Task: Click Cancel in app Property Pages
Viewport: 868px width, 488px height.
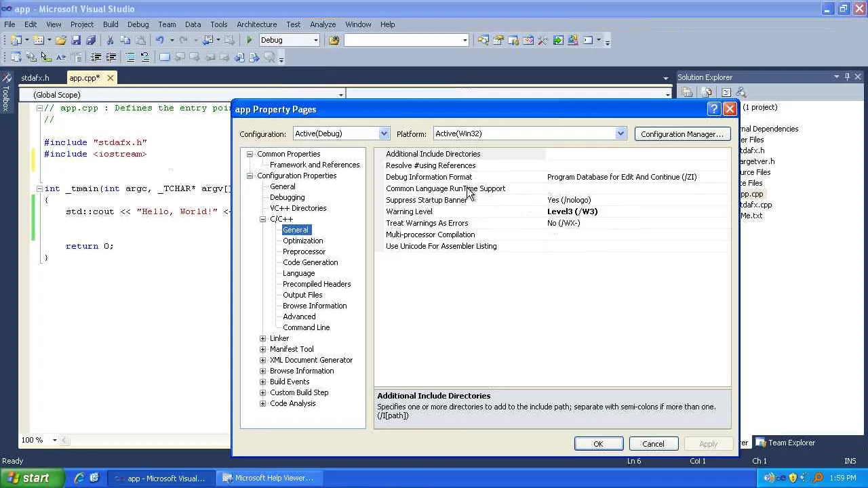Action: [653, 444]
